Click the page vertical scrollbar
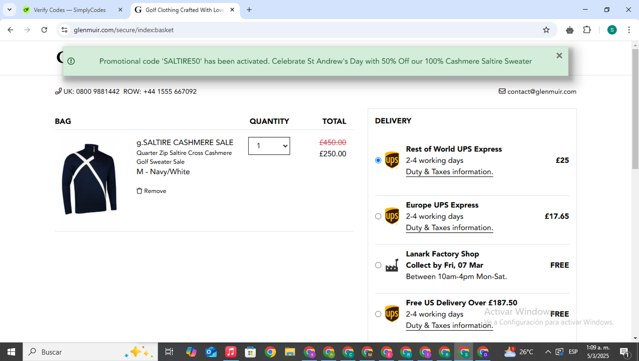 click(635, 109)
